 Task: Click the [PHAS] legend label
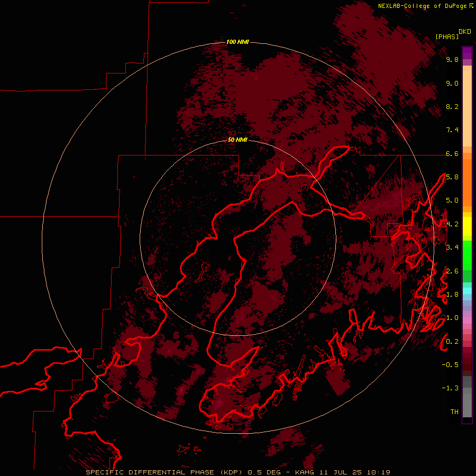(x=447, y=36)
